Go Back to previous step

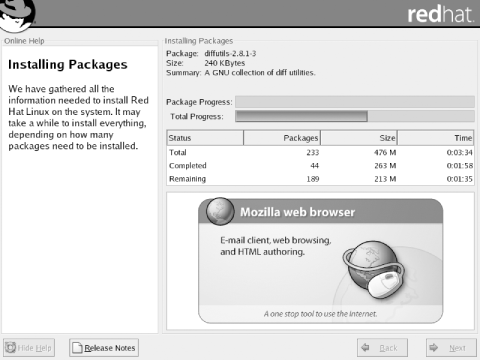pyautogui.click(x=382, y=348)
